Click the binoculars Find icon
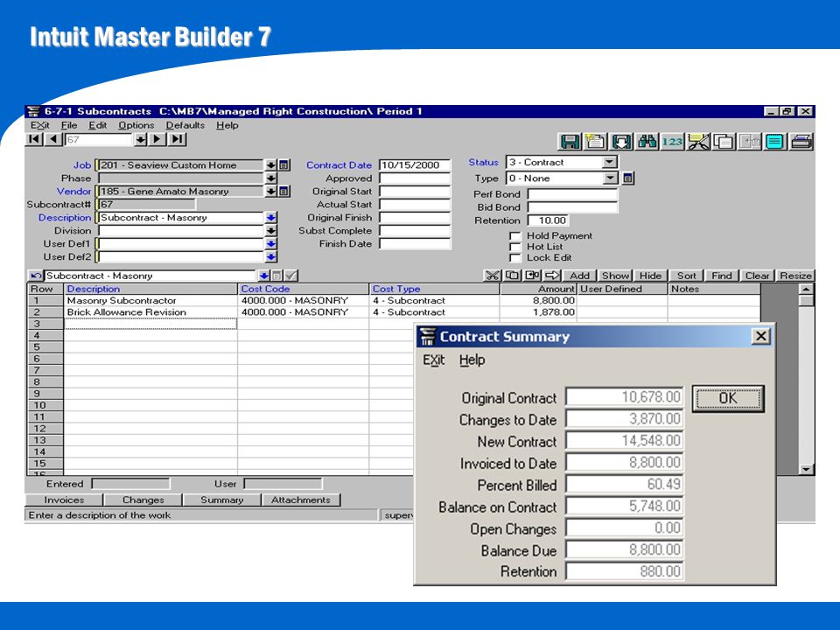Screen dimensions: 840x630 pos(647,142)
